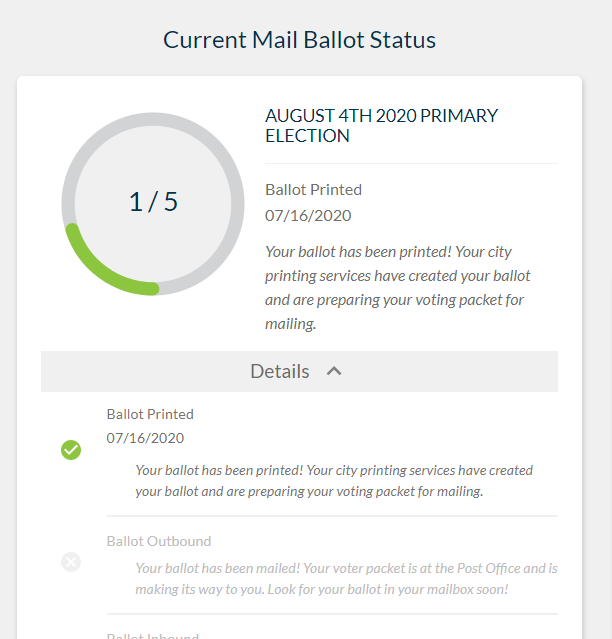Screen dimensions: 612x639
Task: Click the Ballot Printed status in the summary
Action: 313,190
